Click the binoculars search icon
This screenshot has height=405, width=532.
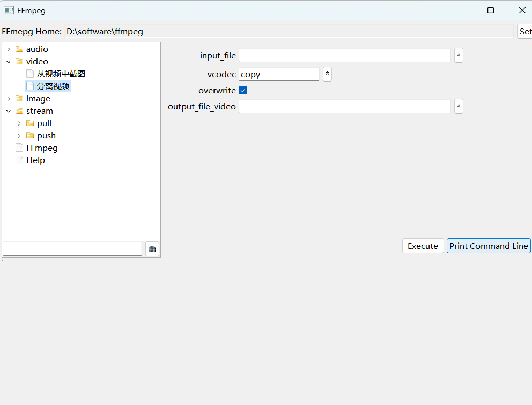(152, 249)
